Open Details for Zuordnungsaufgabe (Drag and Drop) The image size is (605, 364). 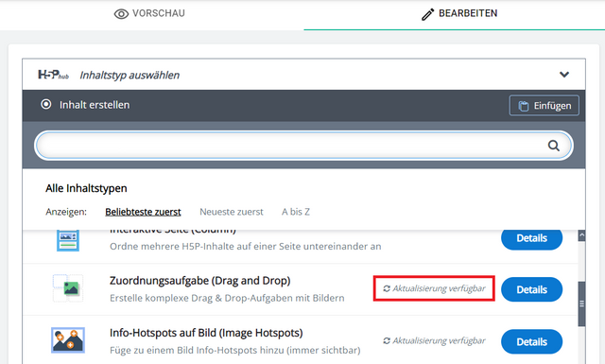531,289
